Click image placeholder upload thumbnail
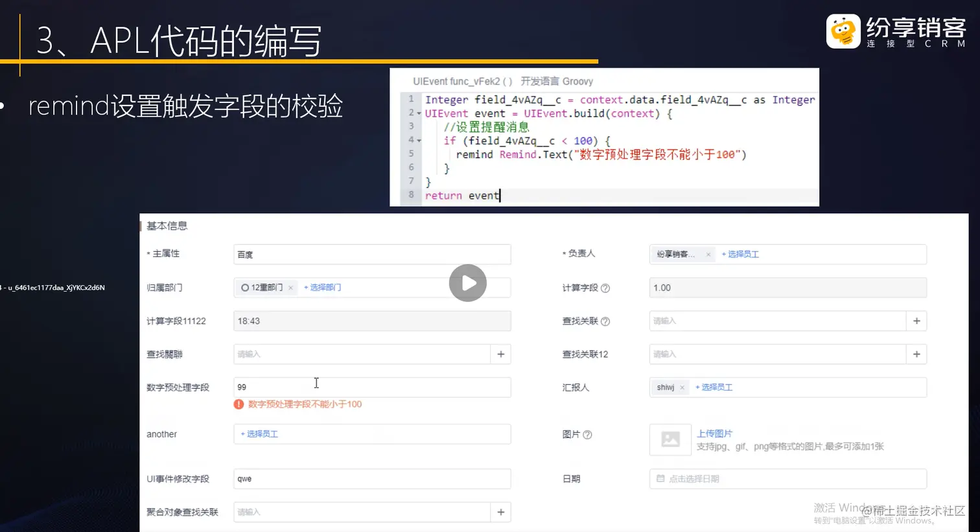Screen dimensions: 980x532 pos(670,439)
